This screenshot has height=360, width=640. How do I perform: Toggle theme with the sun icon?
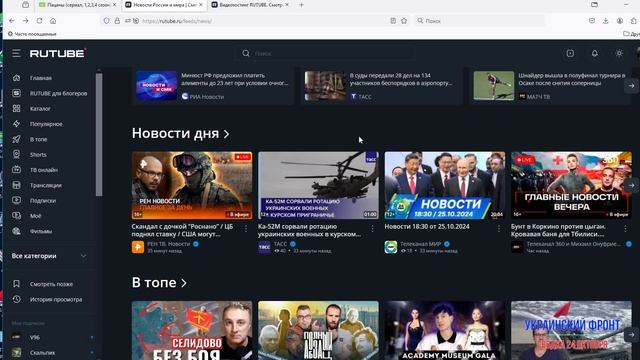pyautogui.click(x=619, y=53)
